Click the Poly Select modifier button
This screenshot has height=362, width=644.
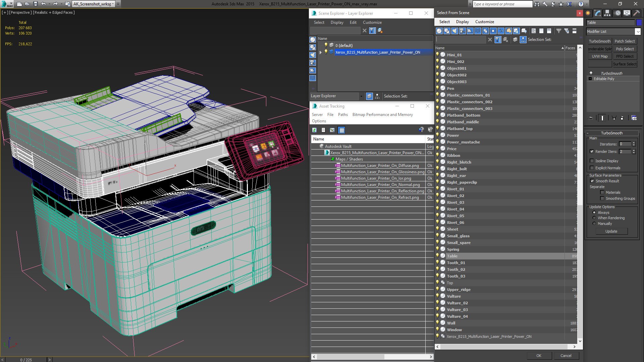tap(625, 49)
